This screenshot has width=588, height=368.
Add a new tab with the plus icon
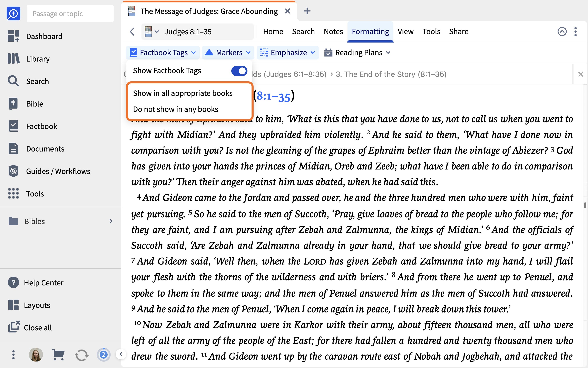coord(307,11)
